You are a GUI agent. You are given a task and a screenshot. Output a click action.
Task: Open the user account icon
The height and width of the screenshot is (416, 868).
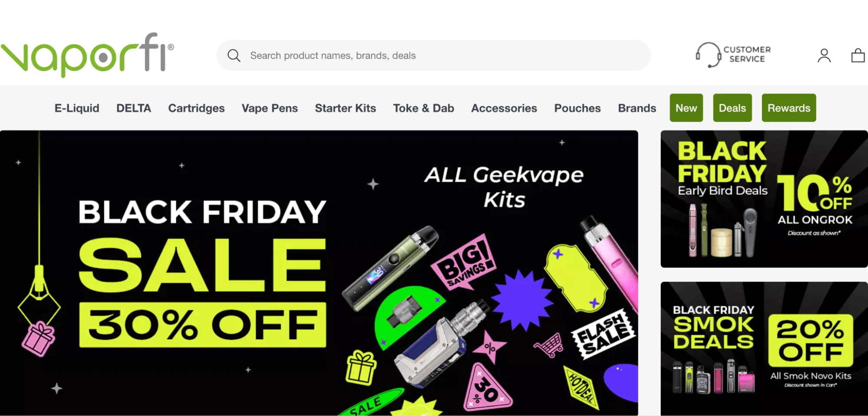pyautogui.click(x=824, y=56)
